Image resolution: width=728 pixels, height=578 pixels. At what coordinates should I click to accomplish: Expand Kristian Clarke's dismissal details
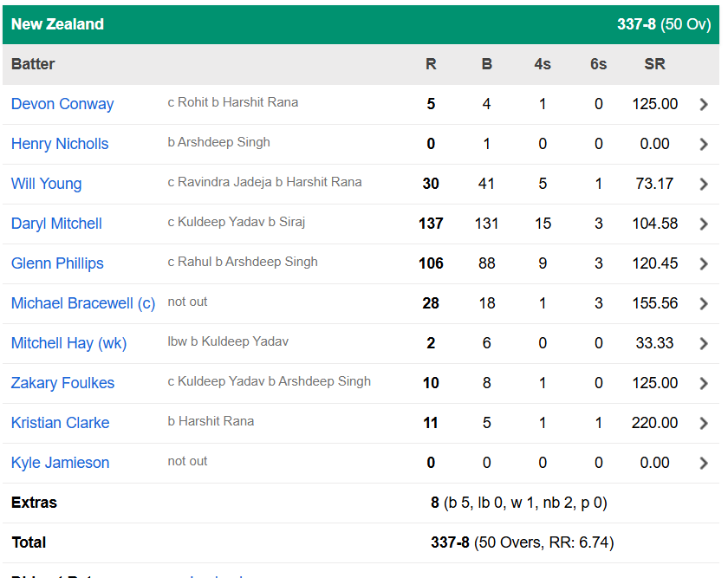tap(704, 423)
